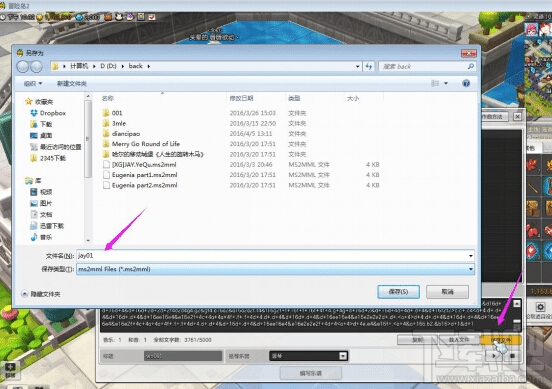Viewport: 552px width, 389px height.
Task: Open the organize menu in toolbar
Action: (33, 83)
